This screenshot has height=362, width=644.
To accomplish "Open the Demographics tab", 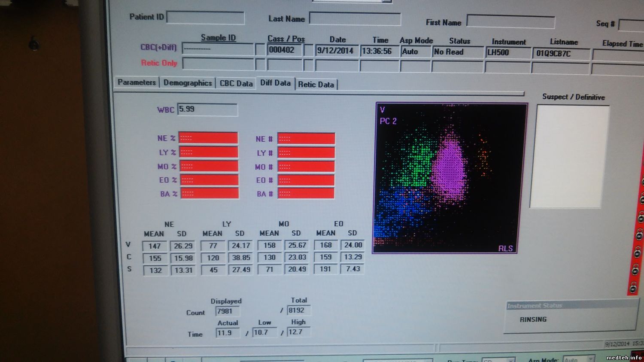I will pos(188,83).
